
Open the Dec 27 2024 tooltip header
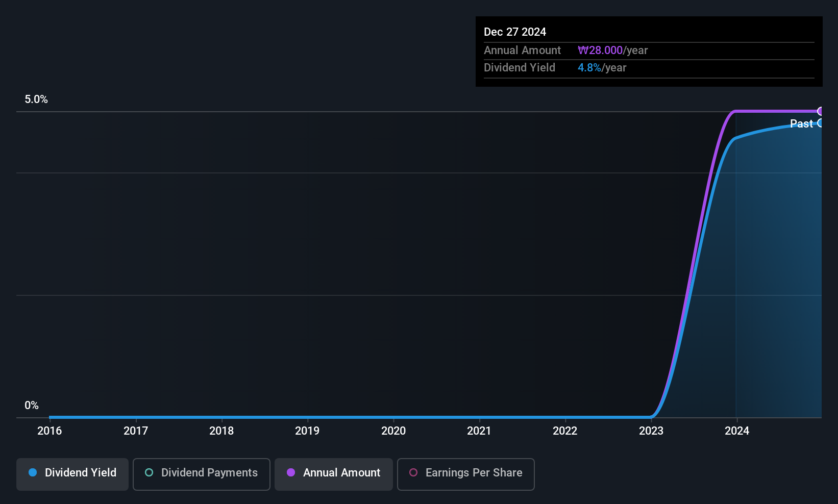515,32
